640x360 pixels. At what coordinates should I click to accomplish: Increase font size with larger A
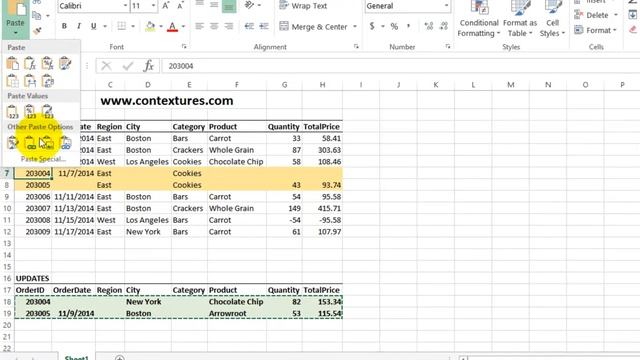(166, 6)
